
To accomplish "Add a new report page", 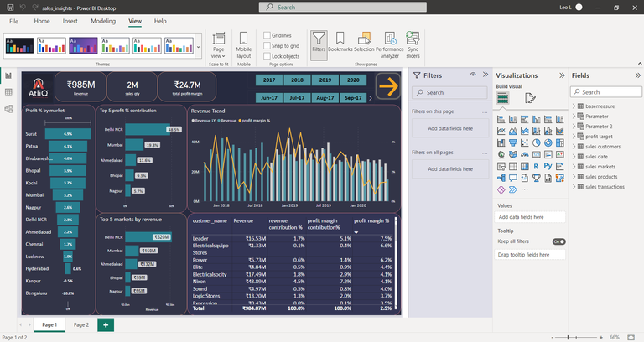I will pos(106,324).
